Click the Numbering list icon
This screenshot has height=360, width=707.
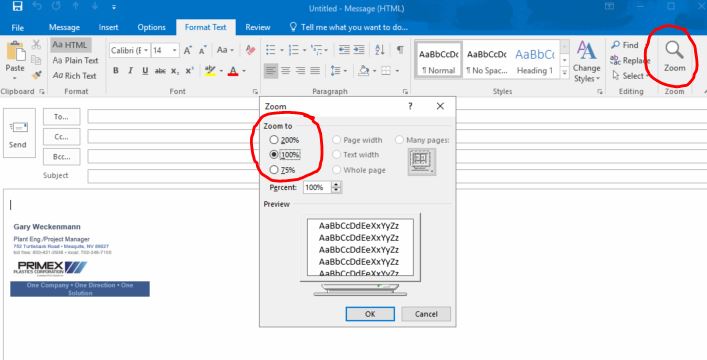pyautogui.click(x=294, y=50)
